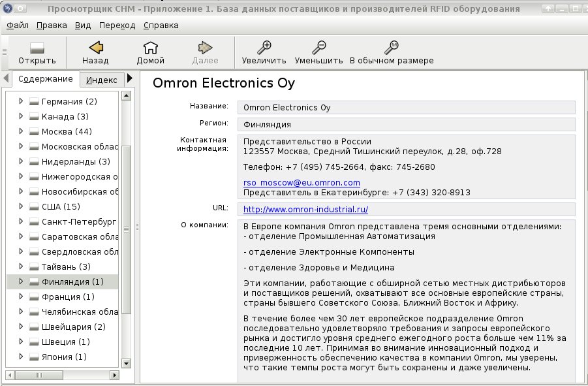Image resolution: width=588 pixels, height=386 pixels.
Task: Click the book icon beside Япония (1)
Action: point(34,357)
